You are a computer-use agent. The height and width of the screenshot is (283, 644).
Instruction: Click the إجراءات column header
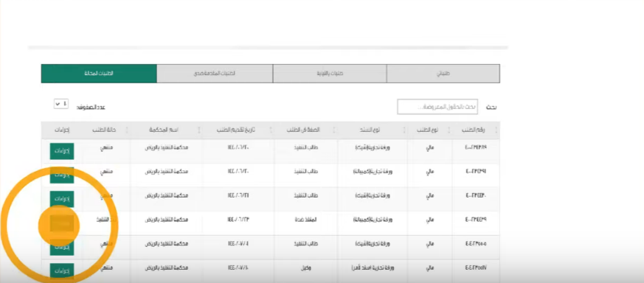pyautogui.click(x=62, y=130)
